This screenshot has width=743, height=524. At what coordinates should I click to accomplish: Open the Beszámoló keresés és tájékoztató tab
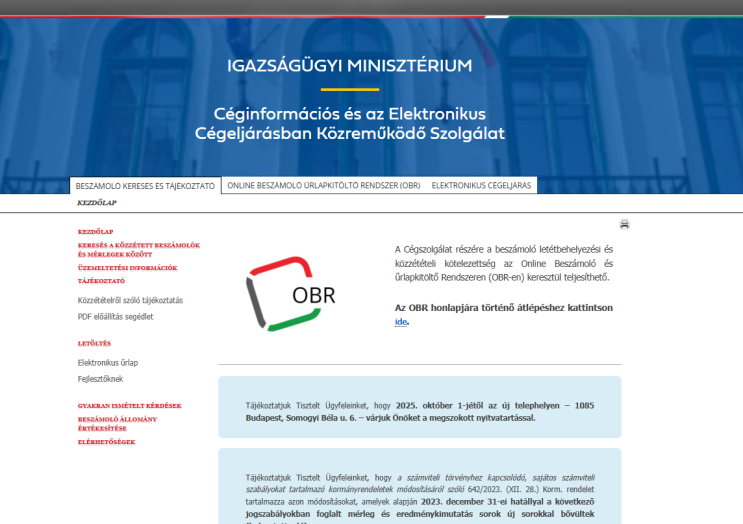click(x=145, y=186)
